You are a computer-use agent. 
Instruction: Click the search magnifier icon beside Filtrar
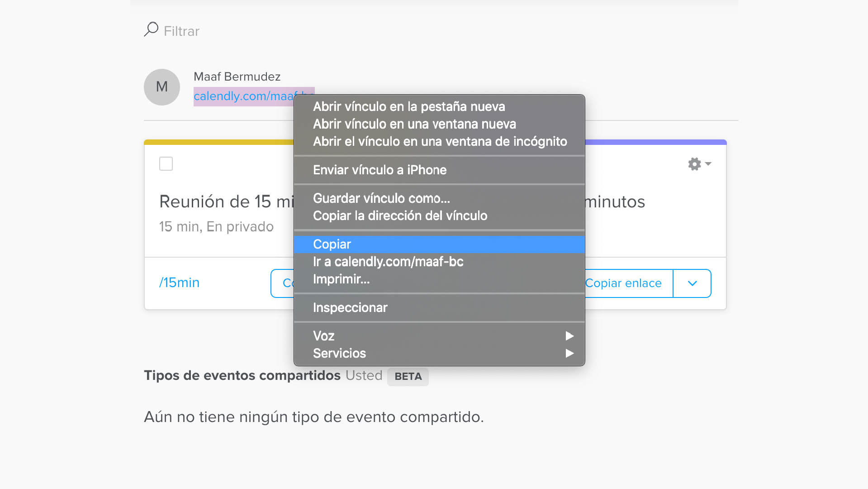point(151,29)
